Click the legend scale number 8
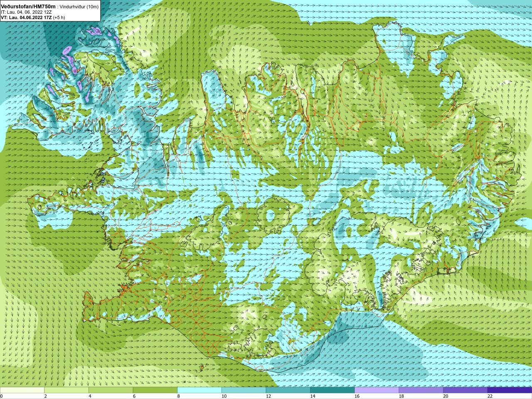532x399 pixels. point(179,396)
